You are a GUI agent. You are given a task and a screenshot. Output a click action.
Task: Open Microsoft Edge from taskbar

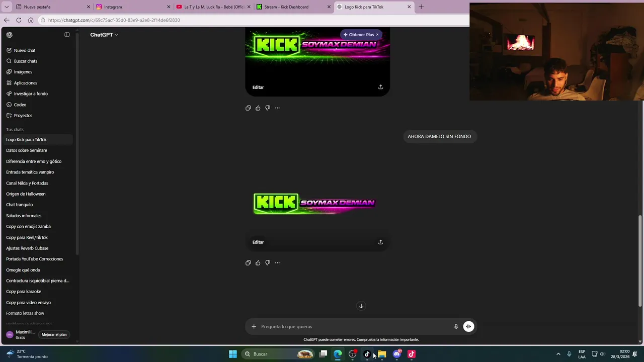pyautogui.click(x=338, y=354)
